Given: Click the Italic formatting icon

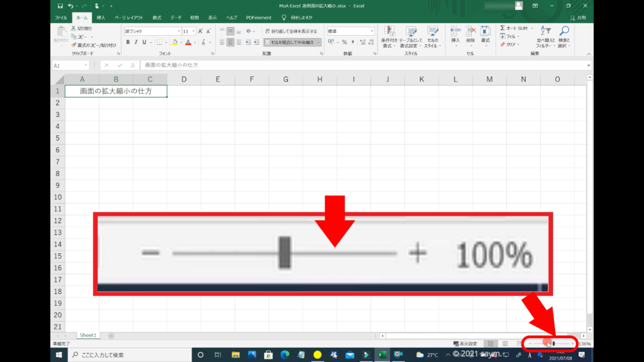Looking at the screenshot, I should click(136, 42).
